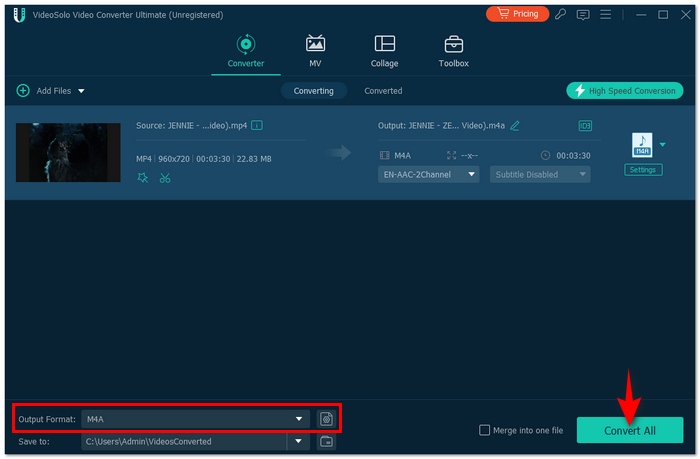Open the Toolbox tab

coord(454,51)
